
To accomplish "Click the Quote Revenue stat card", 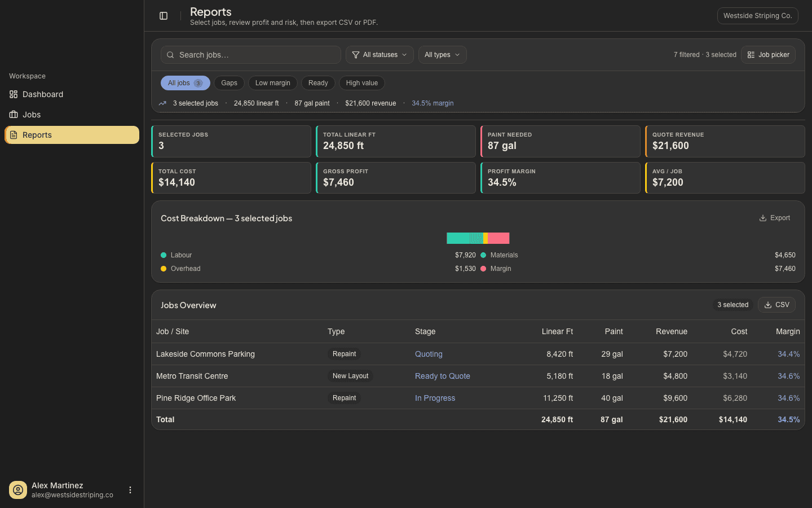I will [725, 141].
